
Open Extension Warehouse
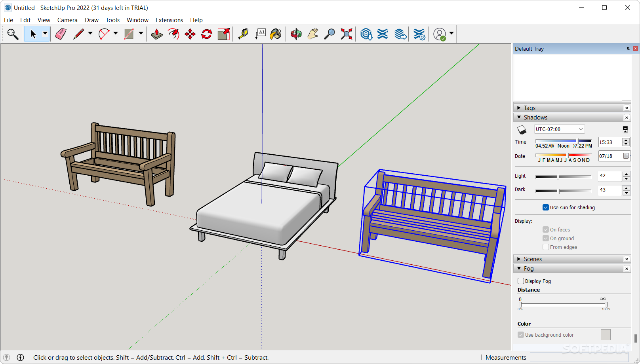click(x=383, y=34)
